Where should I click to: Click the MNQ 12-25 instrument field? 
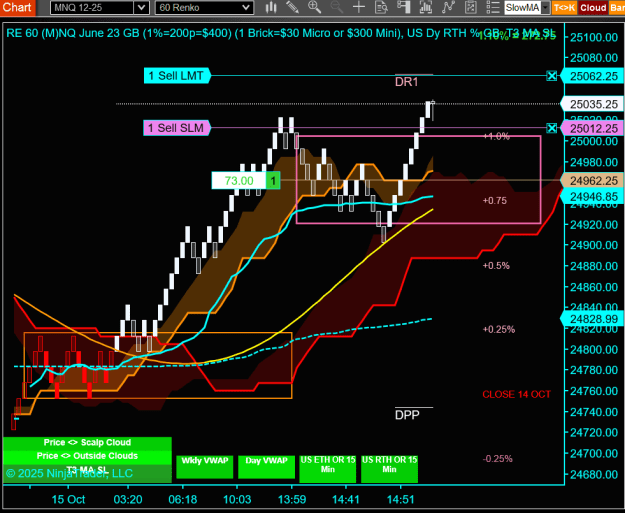click(92, 8)
